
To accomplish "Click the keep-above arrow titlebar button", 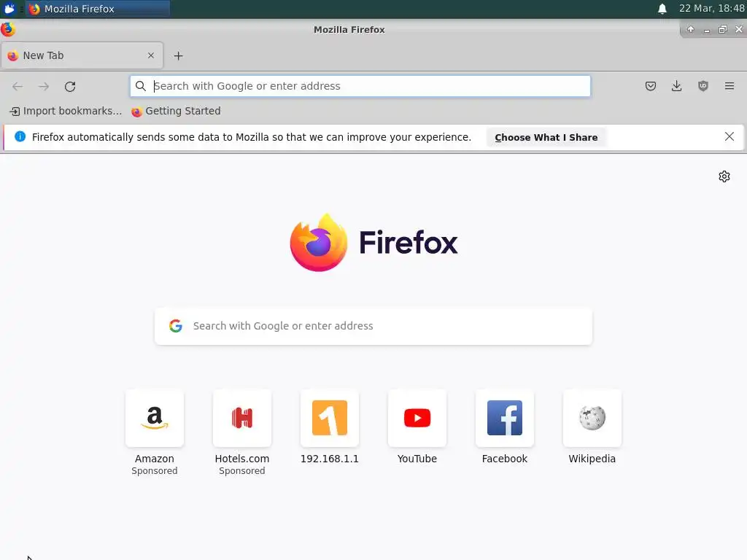I will pos(690,29).
